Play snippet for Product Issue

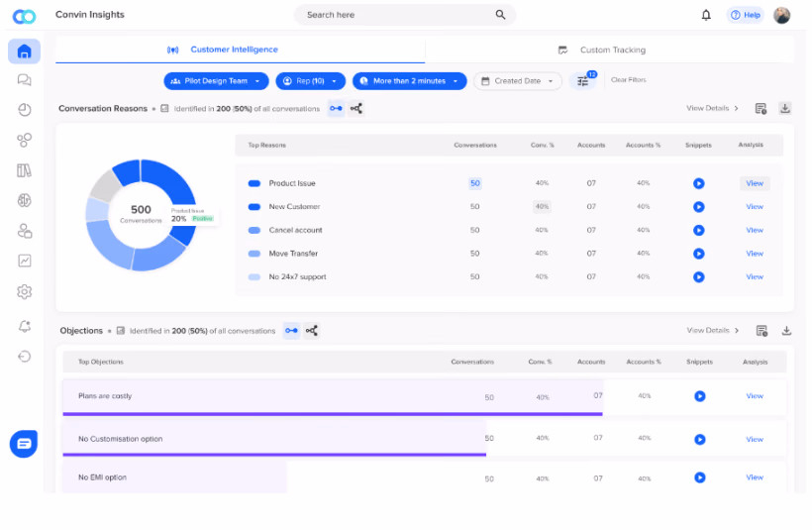pos(698,183)
